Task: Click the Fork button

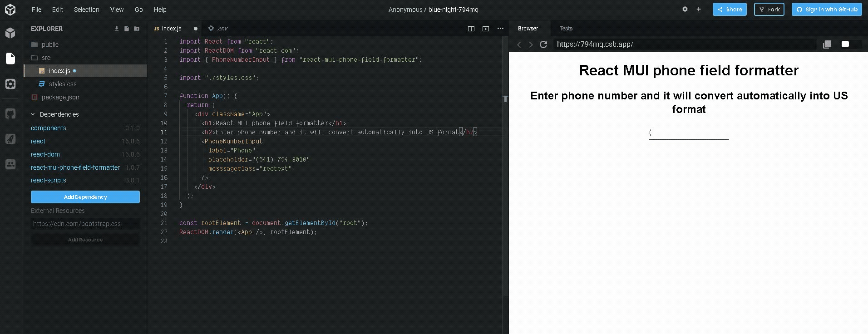Action: 769,10
